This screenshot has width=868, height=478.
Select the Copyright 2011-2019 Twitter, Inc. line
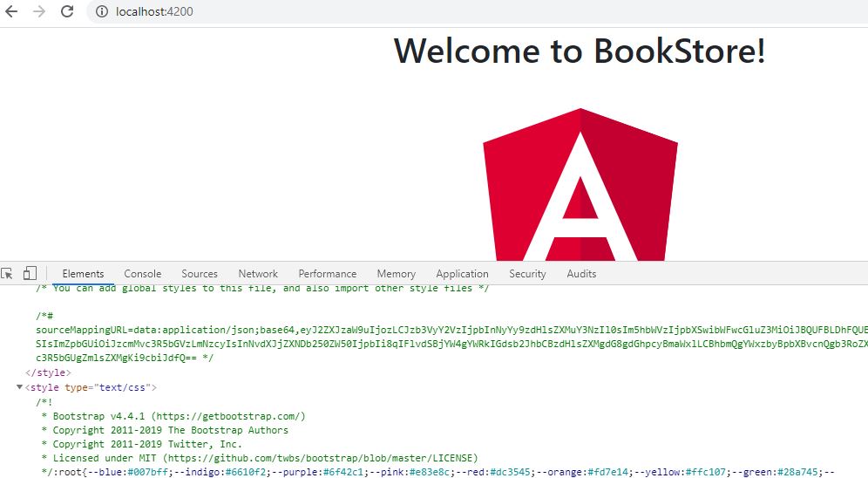[142, 444]
